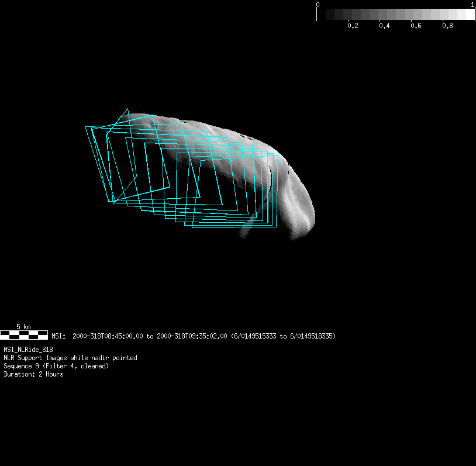Click the 1 label at colorbar end
The height and width of the screenshot is (466, 476).
(x=472, y=4)
